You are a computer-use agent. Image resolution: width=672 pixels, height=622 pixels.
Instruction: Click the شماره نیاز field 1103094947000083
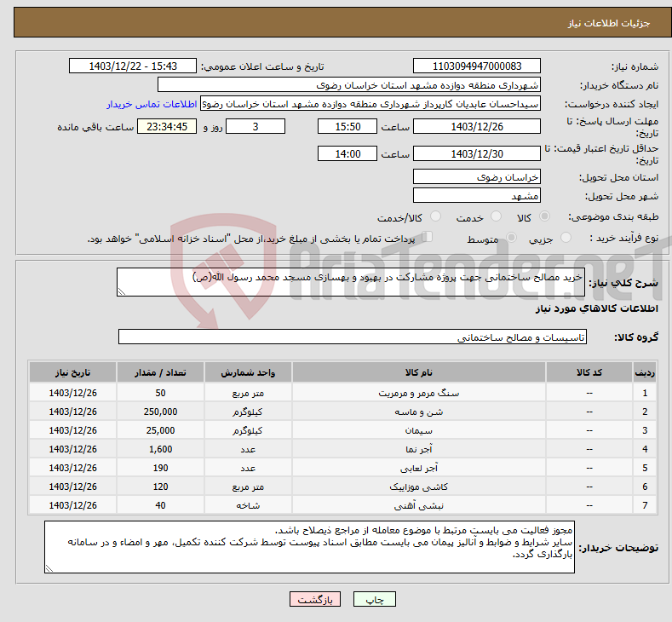(477, 66)
